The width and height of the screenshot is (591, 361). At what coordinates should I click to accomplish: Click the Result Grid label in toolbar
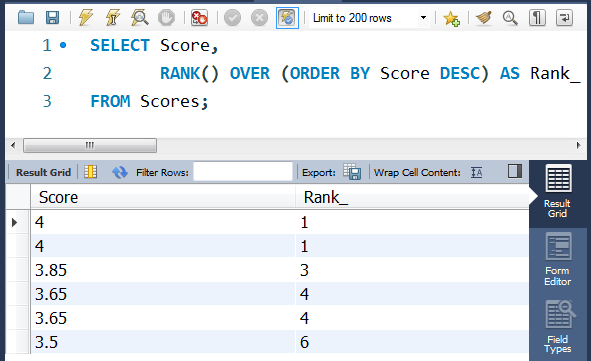[43, 173]
